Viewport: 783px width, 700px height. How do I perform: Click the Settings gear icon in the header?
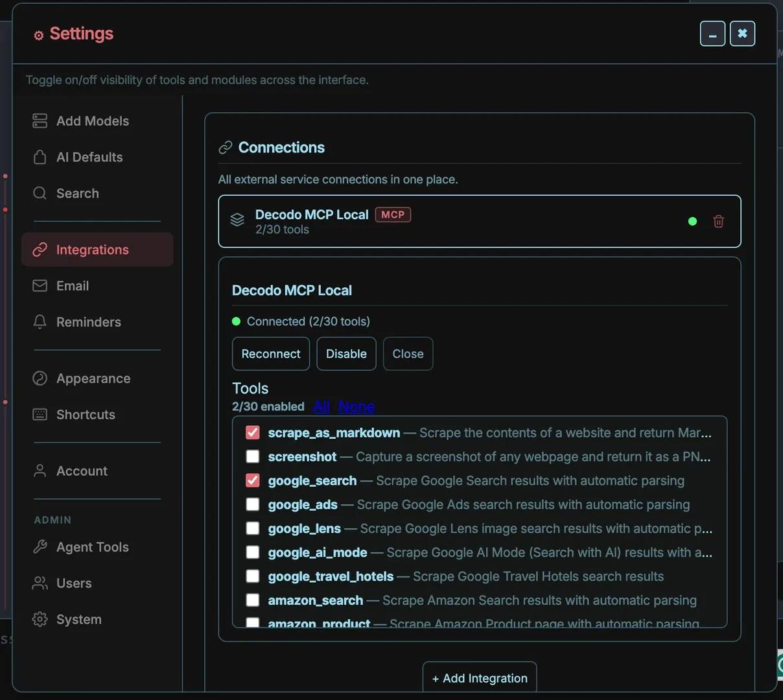[39, 35]
